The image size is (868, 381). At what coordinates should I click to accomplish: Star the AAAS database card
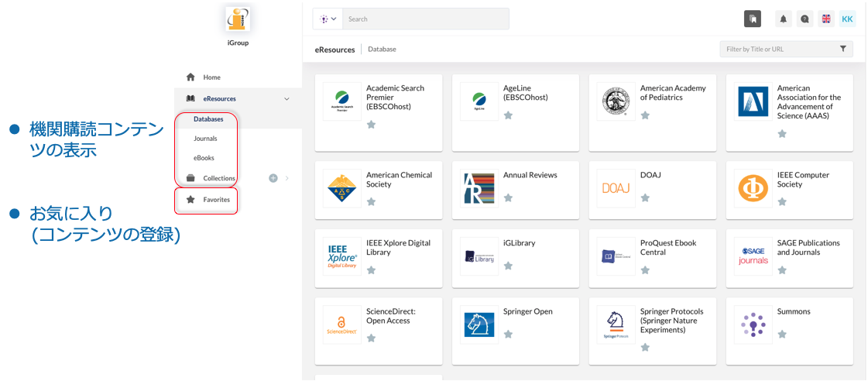(782, 133)
